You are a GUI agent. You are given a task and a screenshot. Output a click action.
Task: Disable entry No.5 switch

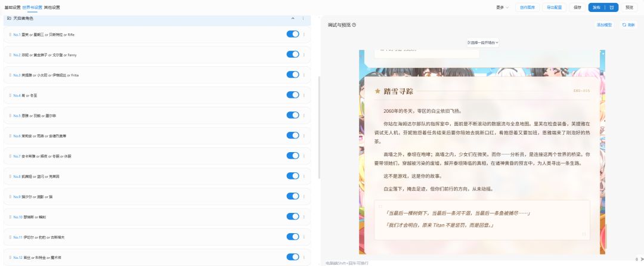click(293, 115)
